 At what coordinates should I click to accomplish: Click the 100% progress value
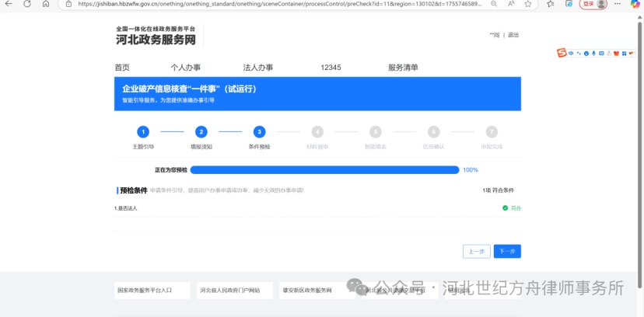(x=471, y=170)
